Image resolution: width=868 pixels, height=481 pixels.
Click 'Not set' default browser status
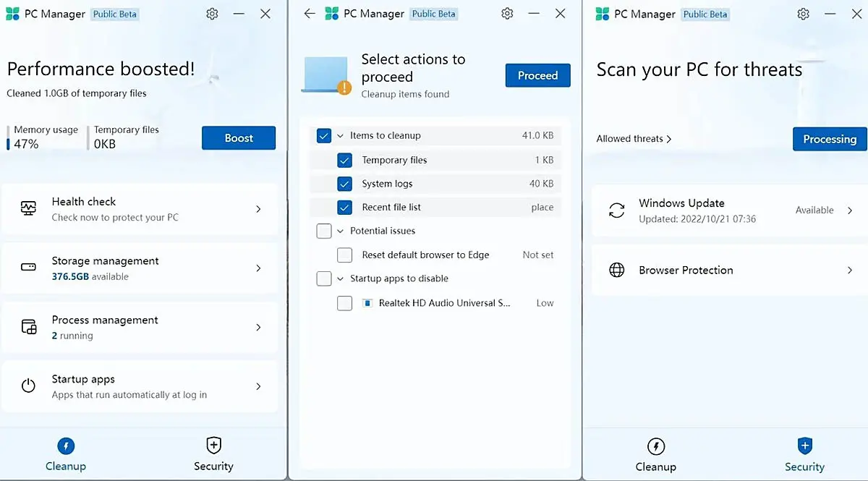pos(538,255)
